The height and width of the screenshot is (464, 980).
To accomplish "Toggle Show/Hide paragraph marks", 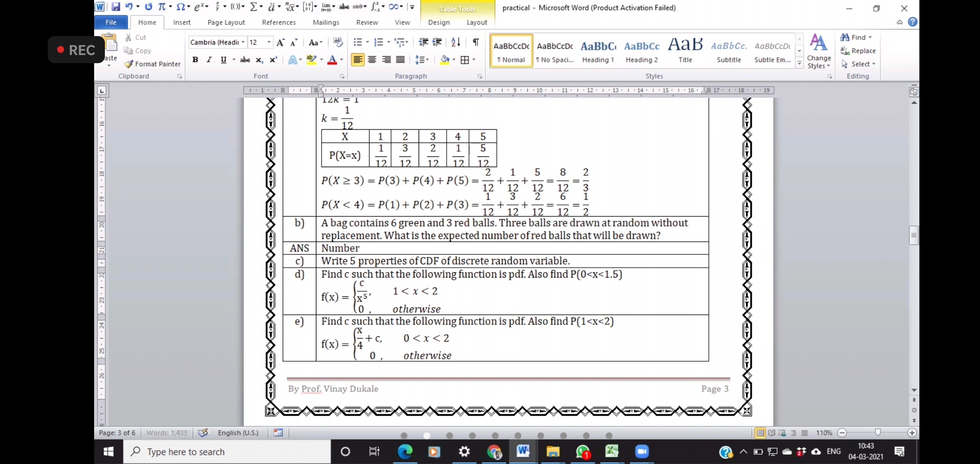I will pyautogui.click(x=475, y=42).
